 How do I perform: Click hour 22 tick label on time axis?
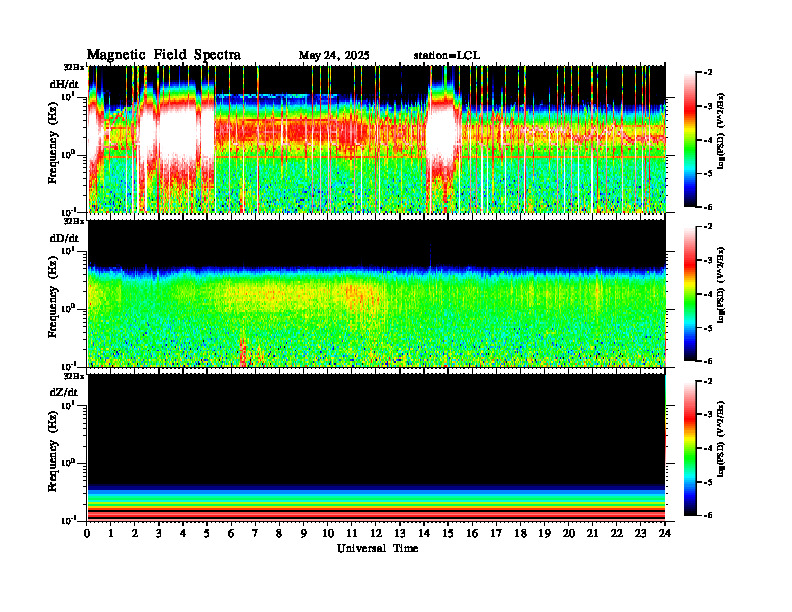[617, 534]
